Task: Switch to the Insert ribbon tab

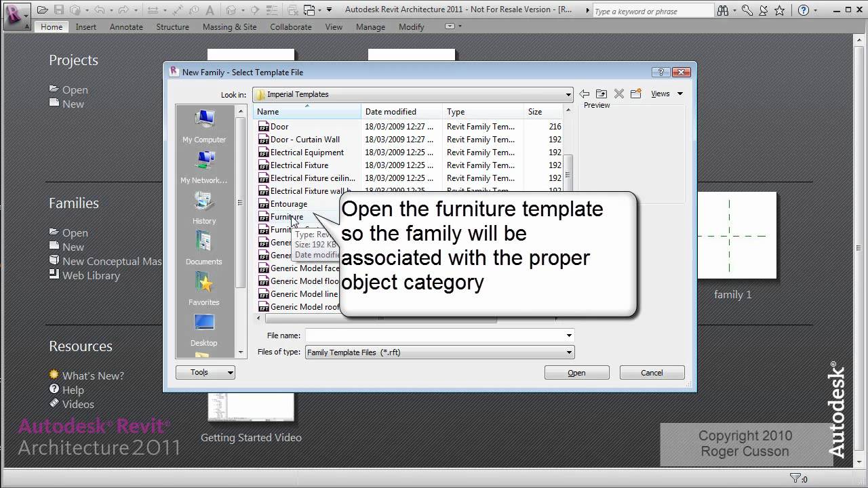Action: (x=86, y=27)
